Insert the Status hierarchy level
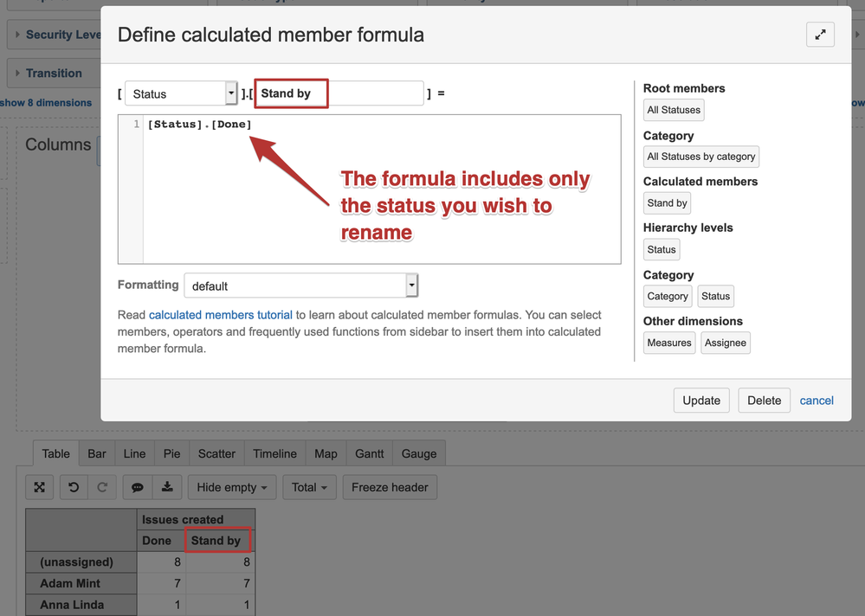Screen dimensions: 865x616 click(x=662, y=249)
